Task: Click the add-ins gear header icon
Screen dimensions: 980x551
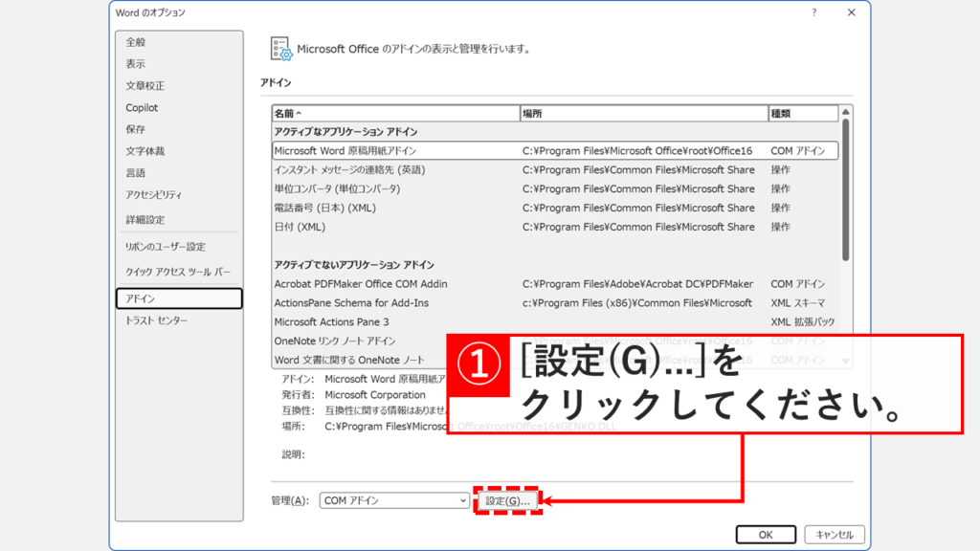Action: (280, 49)
